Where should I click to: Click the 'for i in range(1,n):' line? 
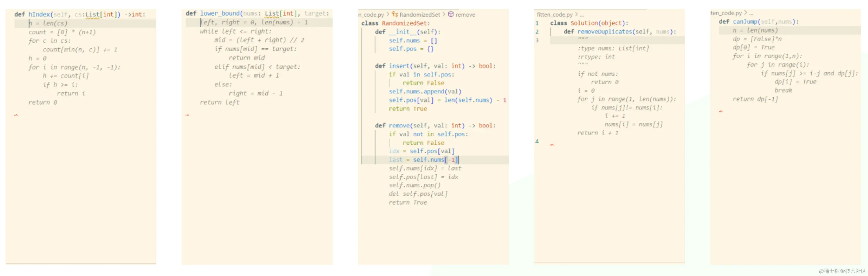(x=767, y=56)
